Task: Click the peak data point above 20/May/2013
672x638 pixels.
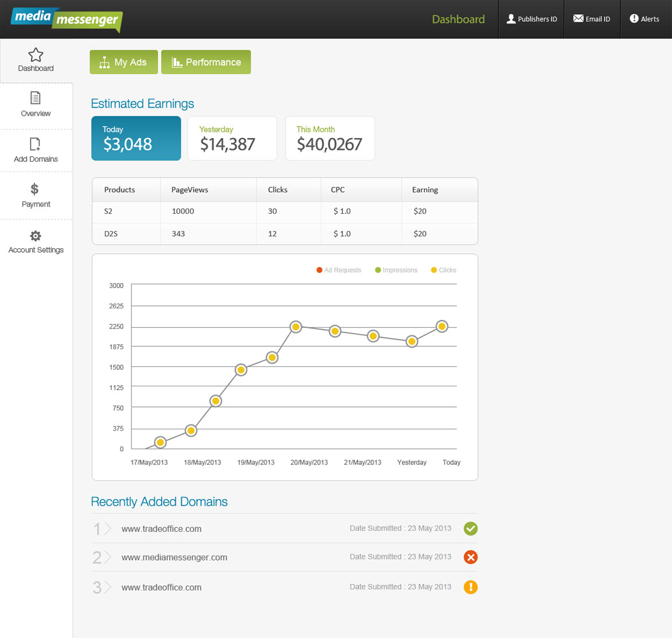Action: coord(296,327)
